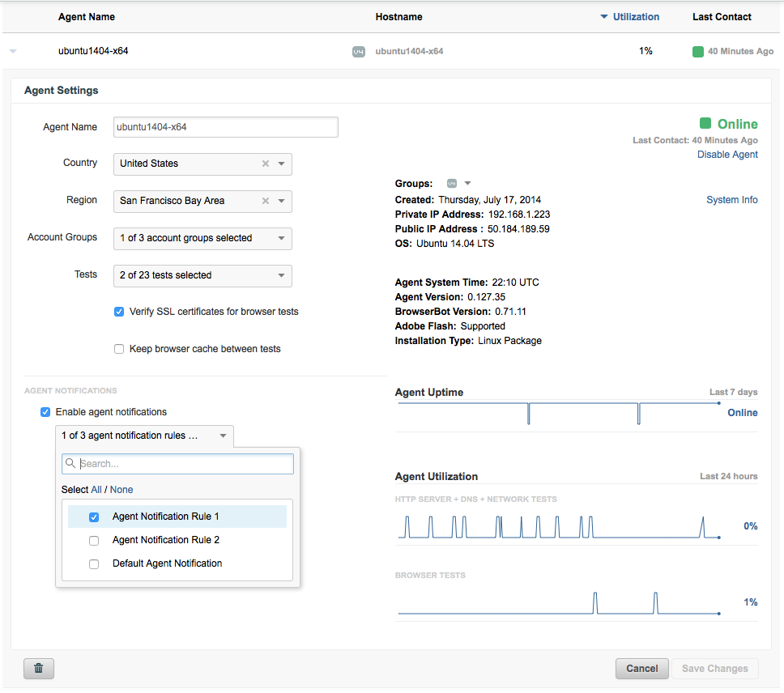Check Default Agent Notification
The image size is (784, 693).
point(94,563)
